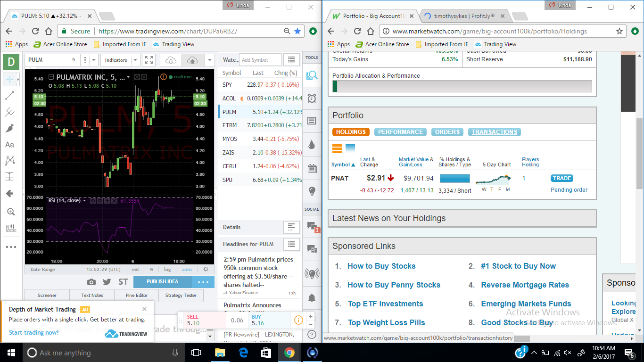Open the Pine Editor tab
Viewport: 644px width, 362px height.
coord(137,295)
